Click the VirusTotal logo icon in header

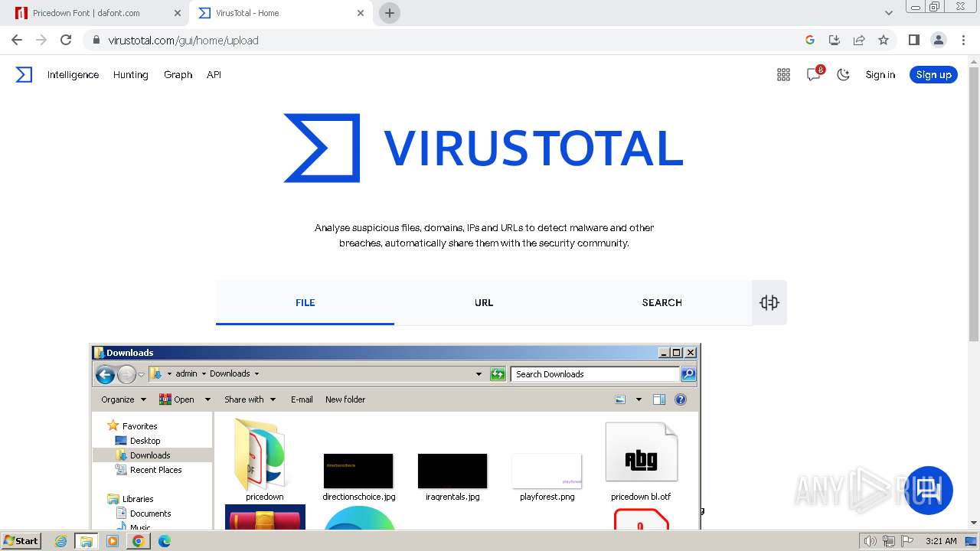click(24, 74)
